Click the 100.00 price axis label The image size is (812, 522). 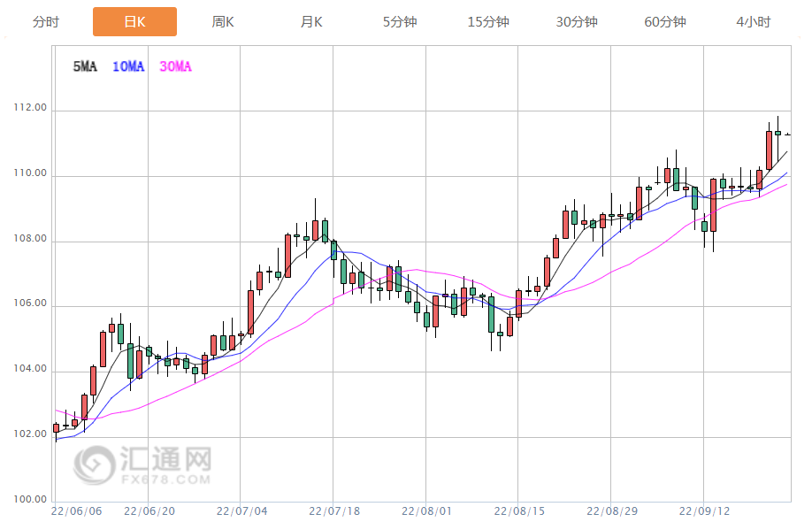click(x=29, y=500)
